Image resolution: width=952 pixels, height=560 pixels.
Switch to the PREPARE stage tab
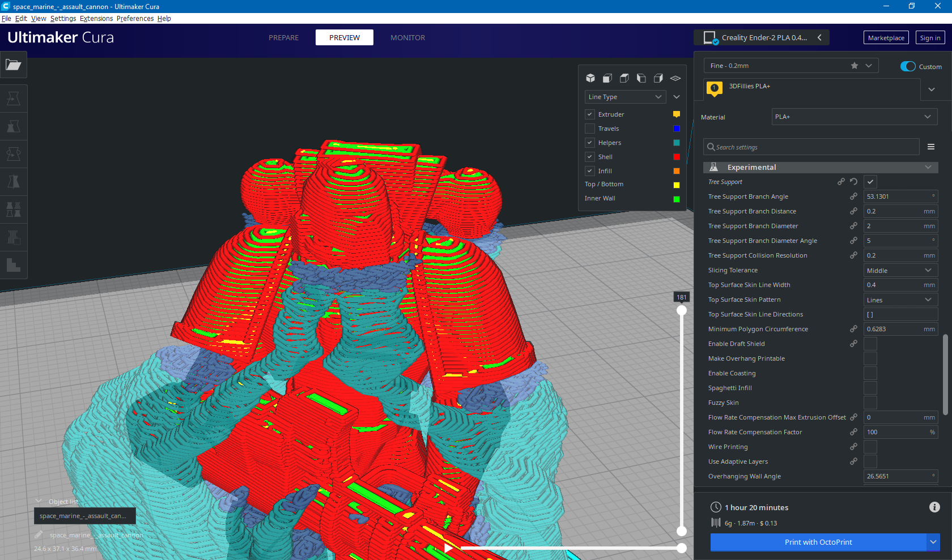click(x=284, y=38)
